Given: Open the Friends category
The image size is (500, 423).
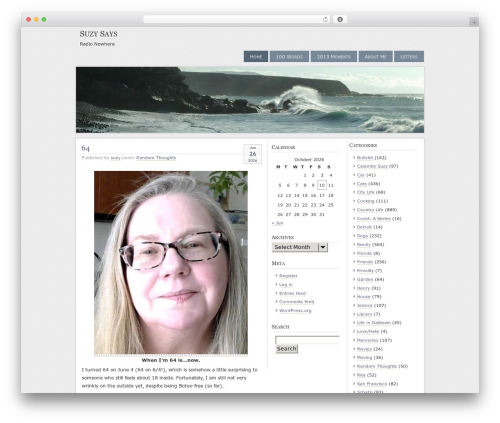Looking at the screenshot, I should tap(365, 262).
